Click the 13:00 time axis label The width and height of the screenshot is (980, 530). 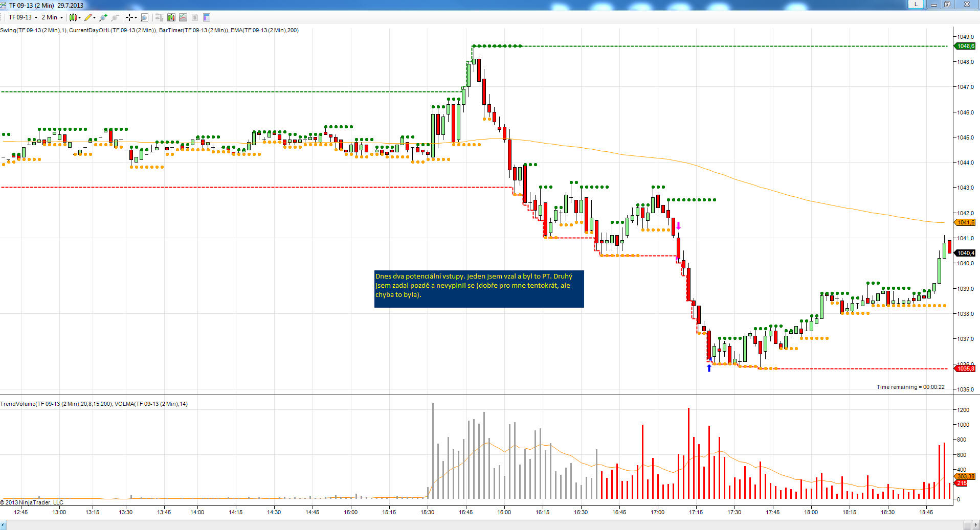coord(59,512)
